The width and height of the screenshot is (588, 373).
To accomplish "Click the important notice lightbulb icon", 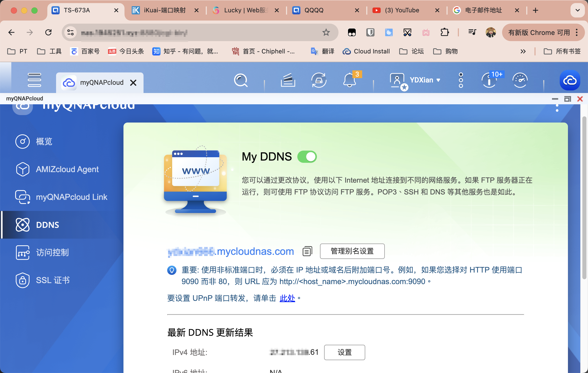I will (x=172, y=270).
